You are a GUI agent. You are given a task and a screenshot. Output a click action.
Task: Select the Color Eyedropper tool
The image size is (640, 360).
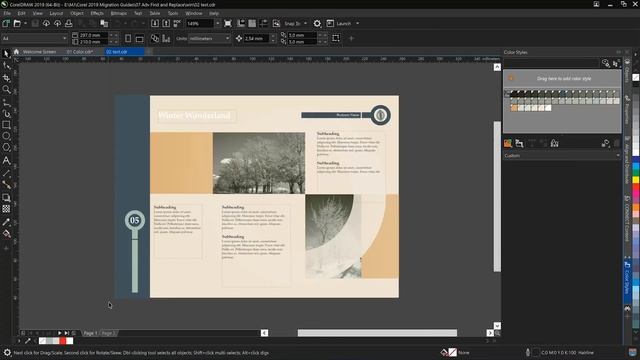click(x=6, y=222)
